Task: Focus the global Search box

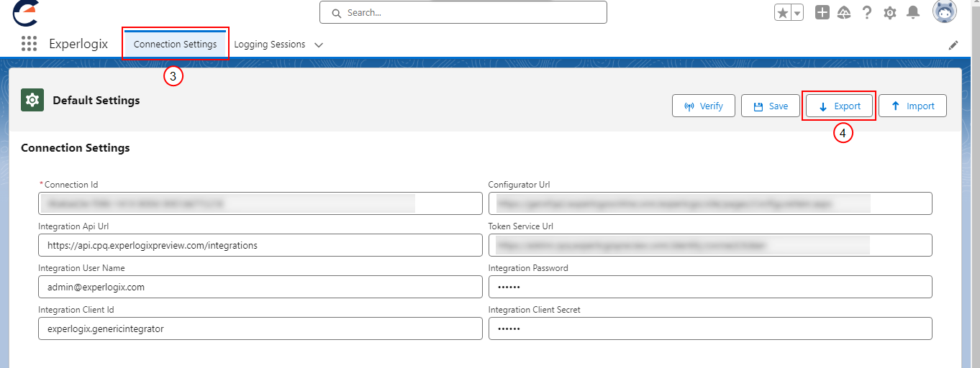Action: [463, 12]
